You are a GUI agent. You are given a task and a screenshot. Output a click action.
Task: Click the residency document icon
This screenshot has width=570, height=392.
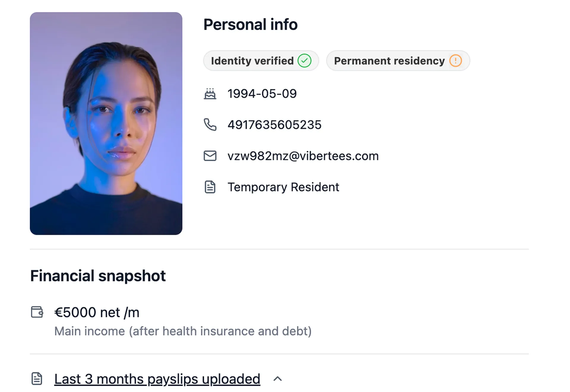click(x=210, y=187)
